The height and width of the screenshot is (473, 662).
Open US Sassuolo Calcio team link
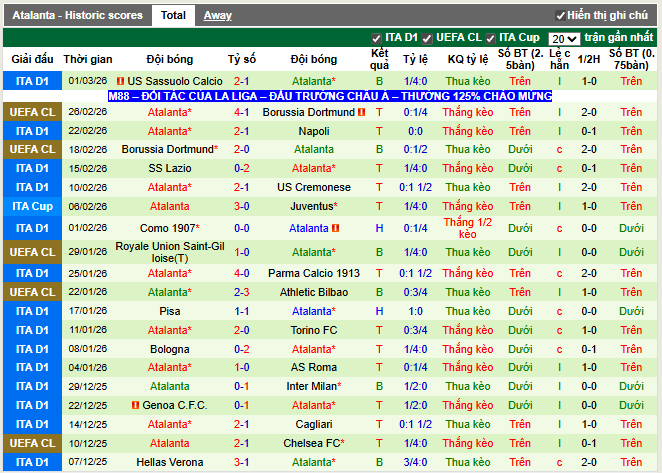[x=175, y=81]
